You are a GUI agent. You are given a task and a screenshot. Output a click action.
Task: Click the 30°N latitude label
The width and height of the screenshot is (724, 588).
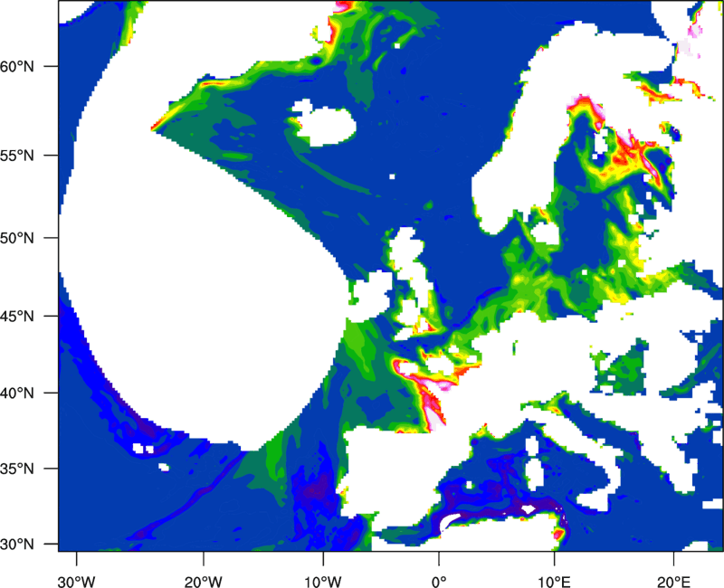tap(17, 545)
